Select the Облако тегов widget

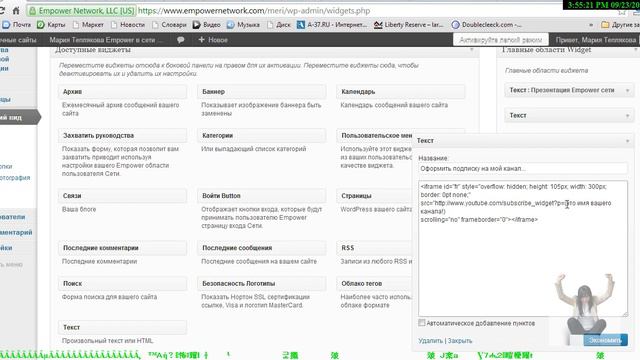pyautogui.click(x=375, y=284)
